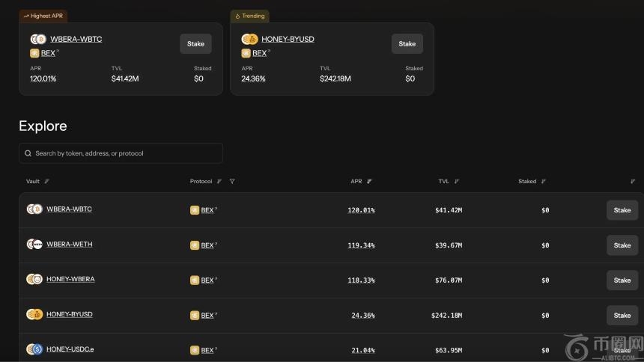This screenshot has width=644, height=362.
Task: Sort vaults by TVL
Action: point(457,181)
